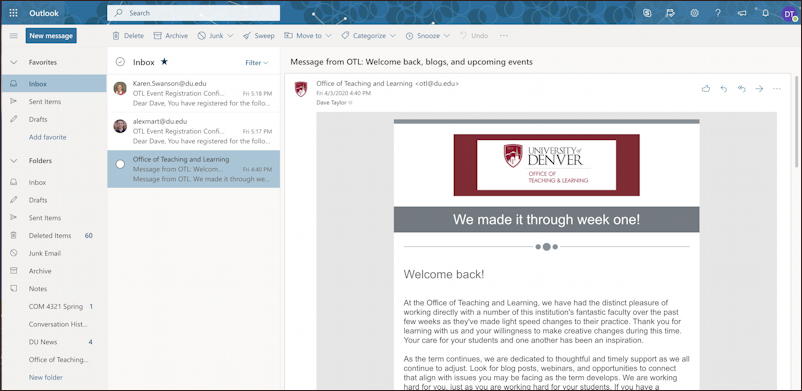Open the My Day calendar icon
This screenshot has height=391, width=802.
(671, 13)
